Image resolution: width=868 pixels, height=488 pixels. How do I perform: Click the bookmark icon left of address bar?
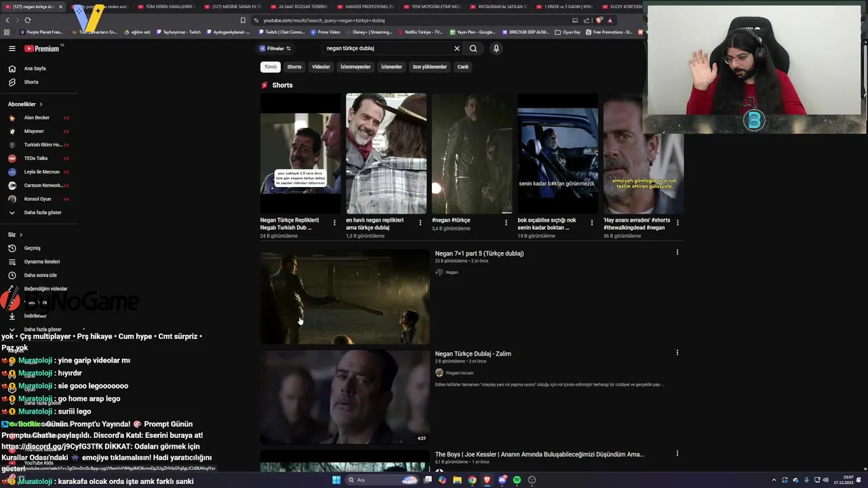coord(243,20)
